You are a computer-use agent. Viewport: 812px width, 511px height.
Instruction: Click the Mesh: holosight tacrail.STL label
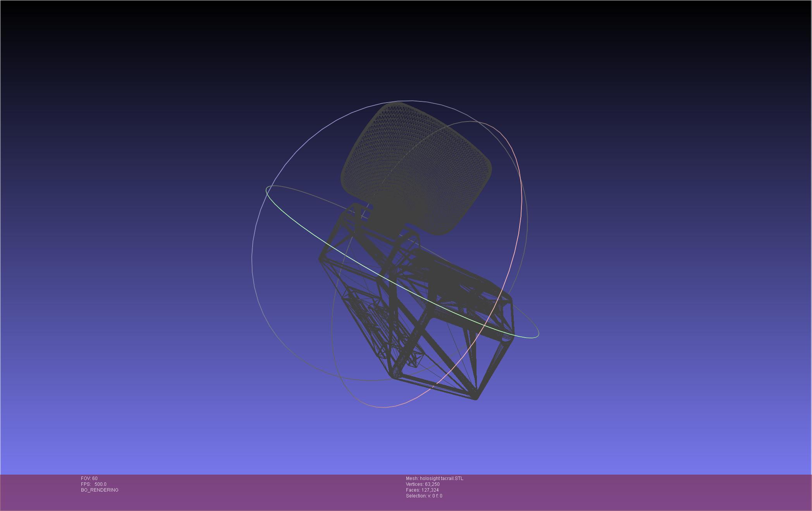point(434,478)
